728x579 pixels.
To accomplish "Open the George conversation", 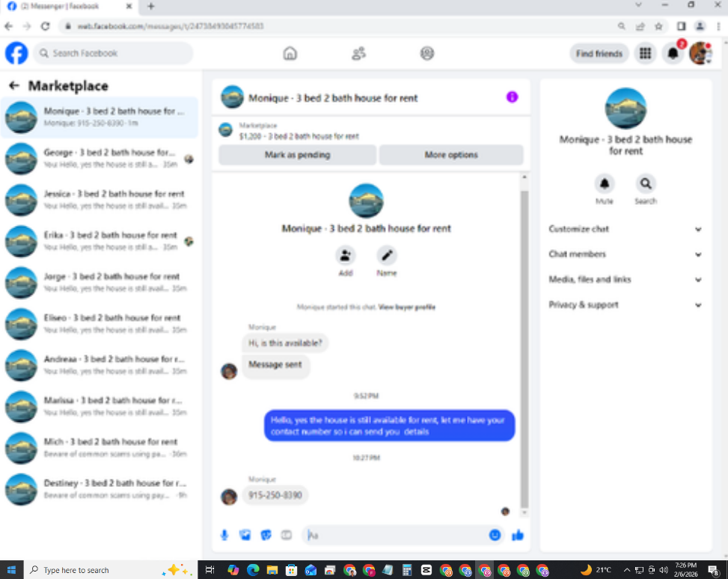I will [100, 159].
